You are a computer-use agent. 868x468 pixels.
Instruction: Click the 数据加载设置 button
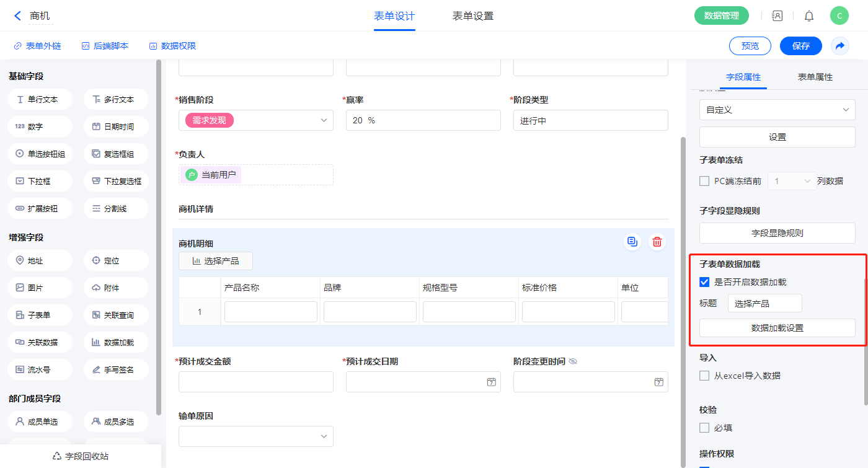coord(777,328)
